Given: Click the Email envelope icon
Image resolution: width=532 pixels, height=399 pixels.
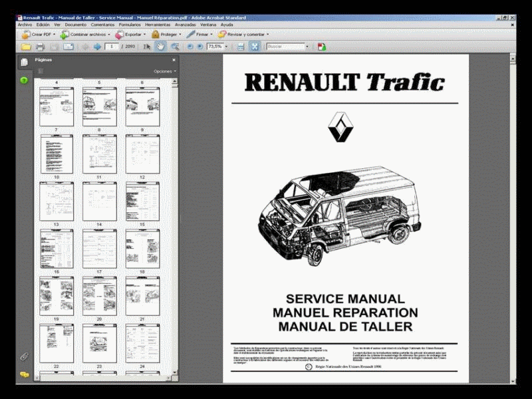Looking at the screenshot, I should pos(68,47).
